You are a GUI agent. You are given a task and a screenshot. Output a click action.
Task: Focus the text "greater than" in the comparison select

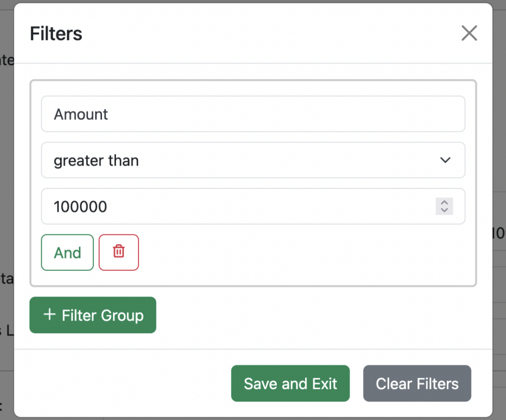coord(96,161)
